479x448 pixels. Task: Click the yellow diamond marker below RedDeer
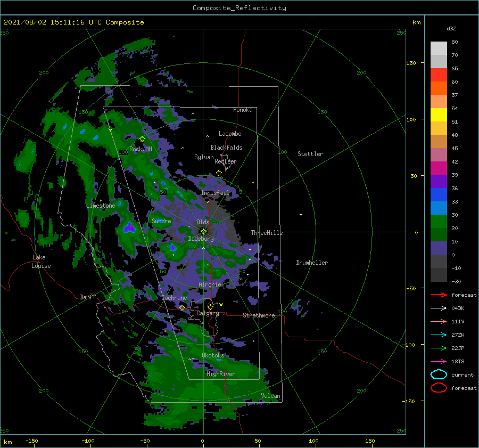[219, 173]
